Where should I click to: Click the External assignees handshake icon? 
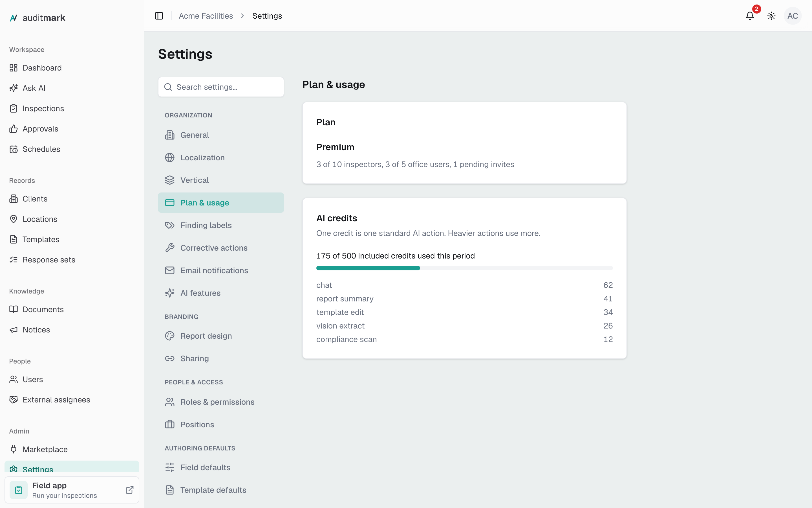pos(14,400)
